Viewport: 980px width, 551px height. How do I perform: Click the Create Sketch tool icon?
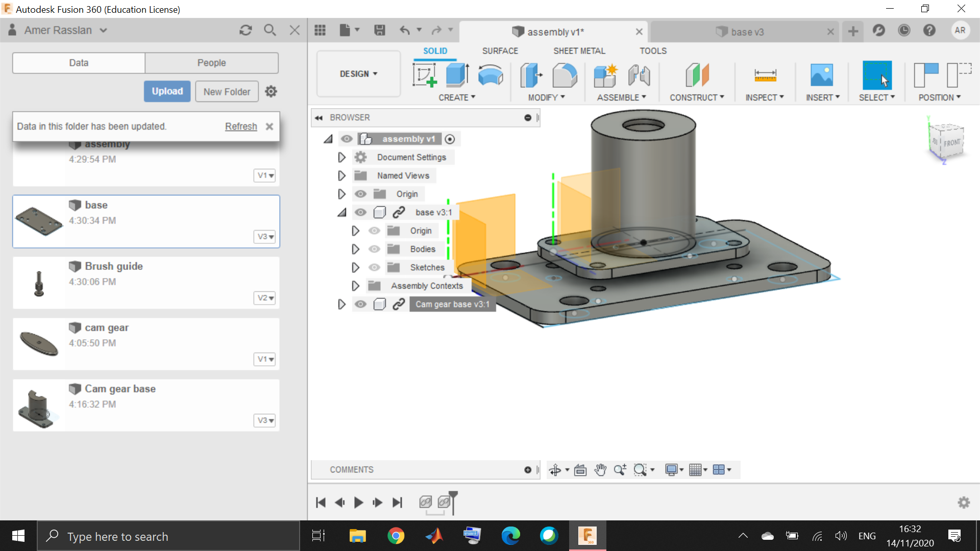[x=425, y=75]
